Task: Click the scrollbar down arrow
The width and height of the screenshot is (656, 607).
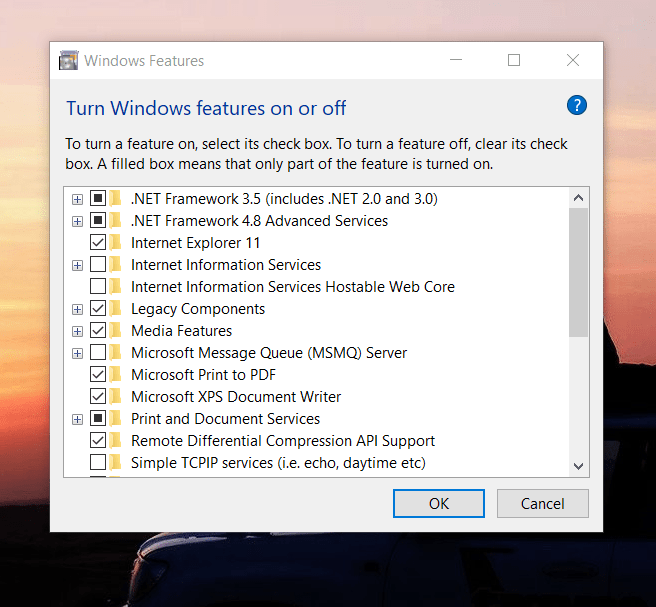Action: (578, 465)
